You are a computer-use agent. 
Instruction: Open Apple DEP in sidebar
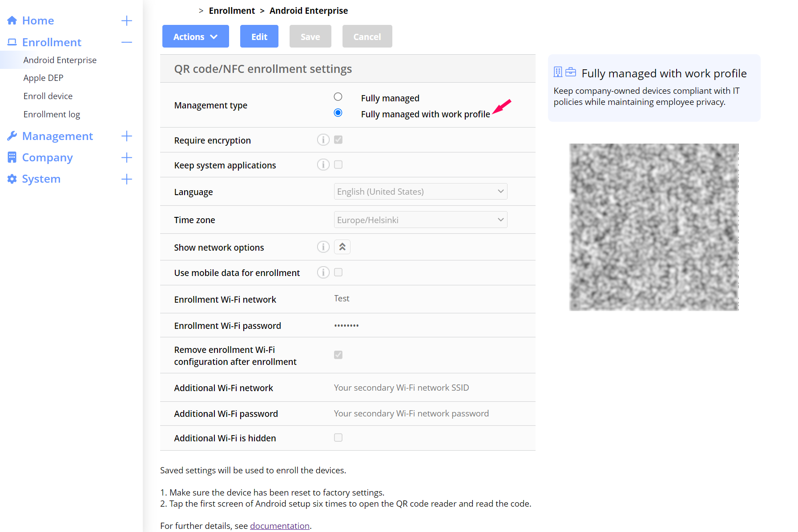click(44, 78)
